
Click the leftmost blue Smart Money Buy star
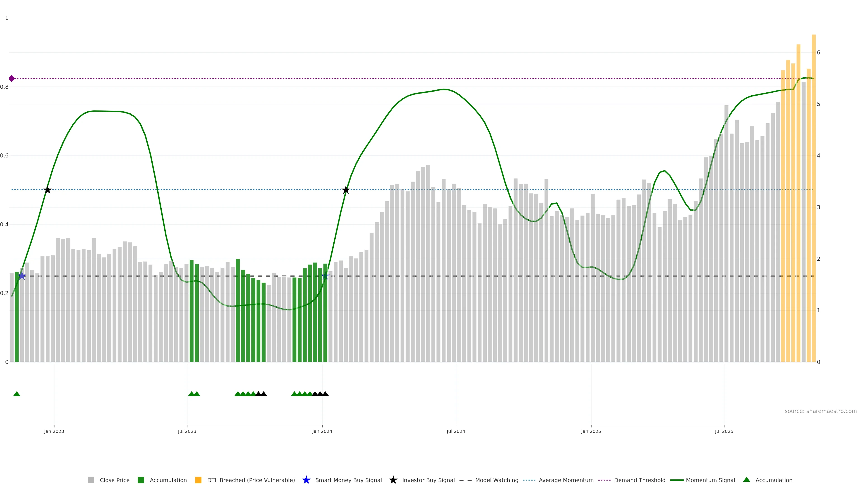pos(22,276)
